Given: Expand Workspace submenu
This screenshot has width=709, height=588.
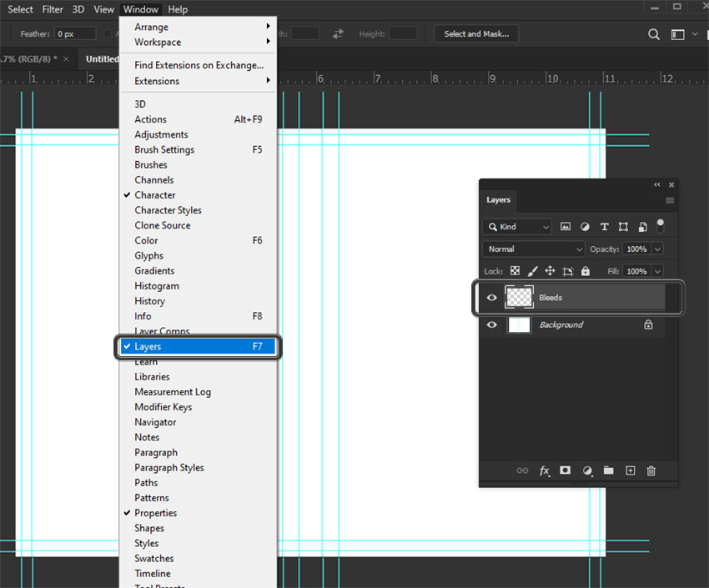Looking at the screenshot, I should tap(198, 42).
